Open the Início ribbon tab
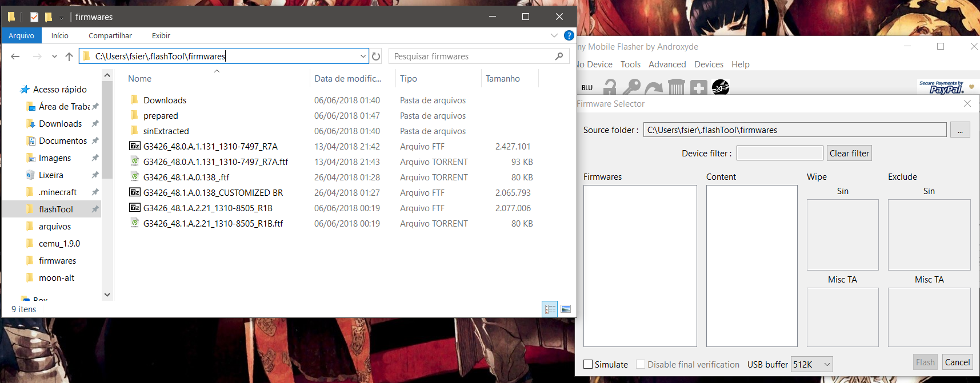 point(59,35)
